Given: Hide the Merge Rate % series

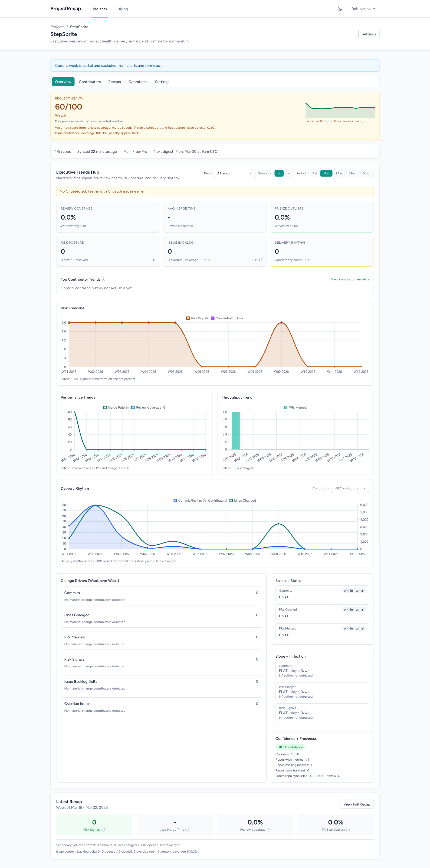Looking at the screenshot, I should [116, 408].
